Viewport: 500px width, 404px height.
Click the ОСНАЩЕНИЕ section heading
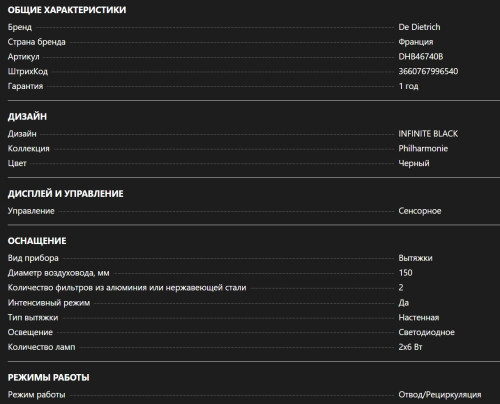pos(37,241)
